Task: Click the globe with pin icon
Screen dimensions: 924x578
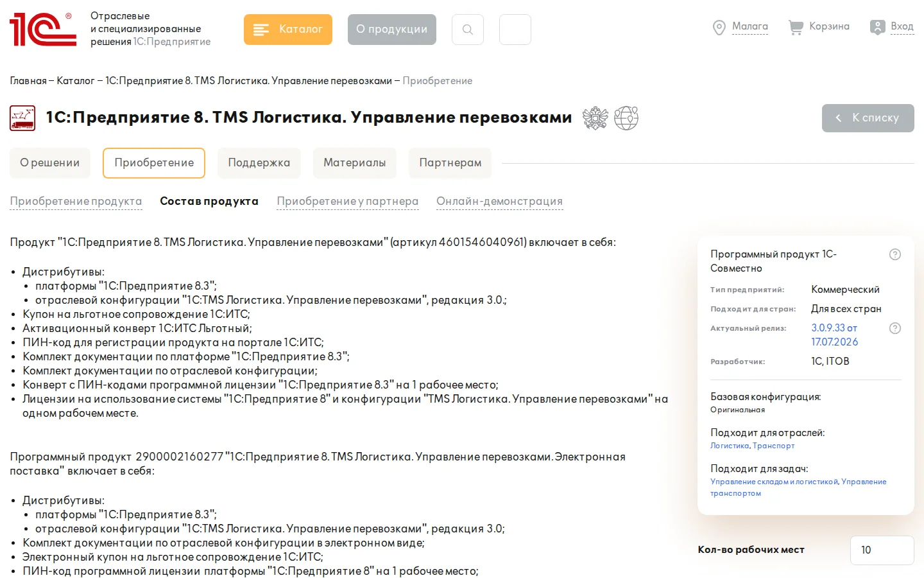Action: [x=626, y=118]
